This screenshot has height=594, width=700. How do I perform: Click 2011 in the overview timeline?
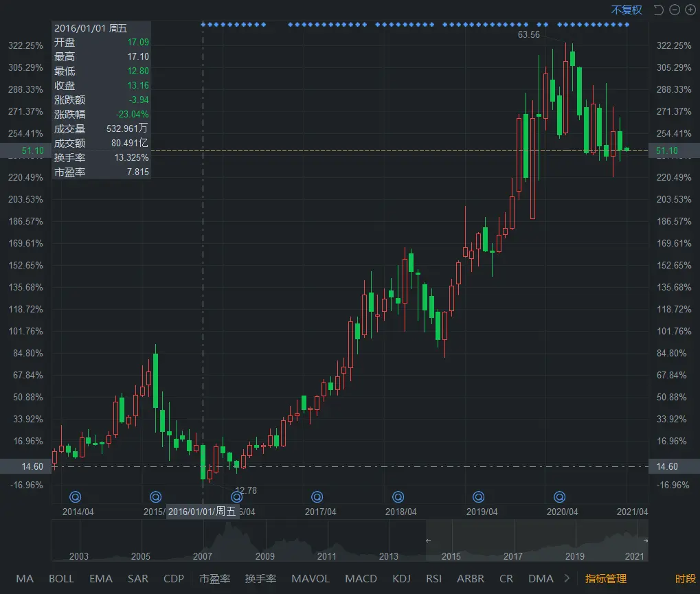click(327, 556)
